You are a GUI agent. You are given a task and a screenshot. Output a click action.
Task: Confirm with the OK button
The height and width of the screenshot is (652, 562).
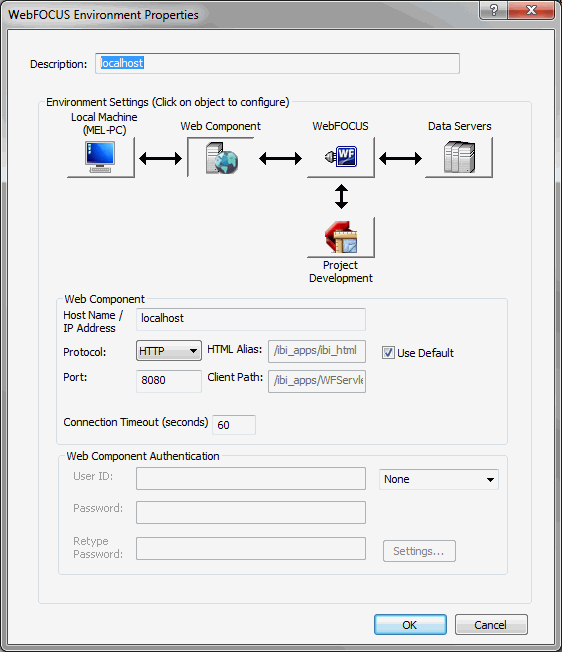tap(410, 625)
